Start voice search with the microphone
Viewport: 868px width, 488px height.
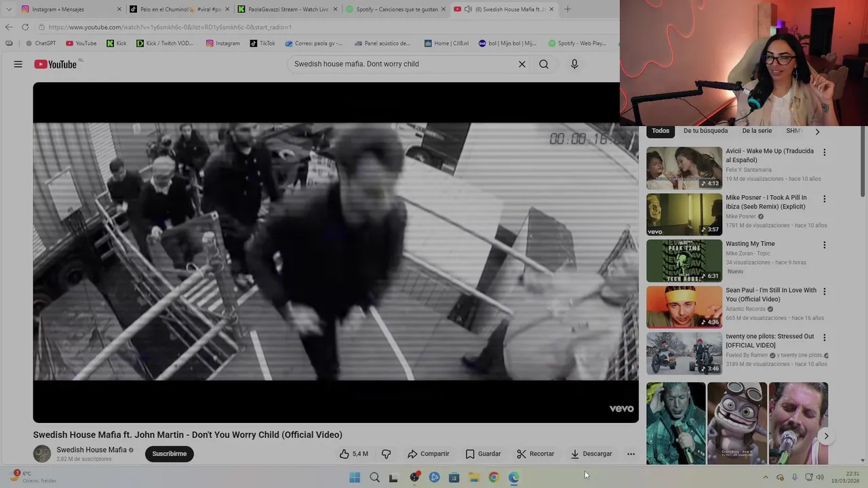point(574,64)
